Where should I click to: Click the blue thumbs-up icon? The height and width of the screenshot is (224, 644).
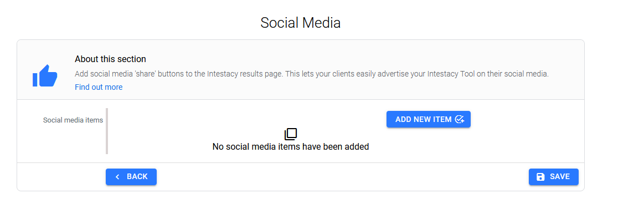click(x=45, y=76)
